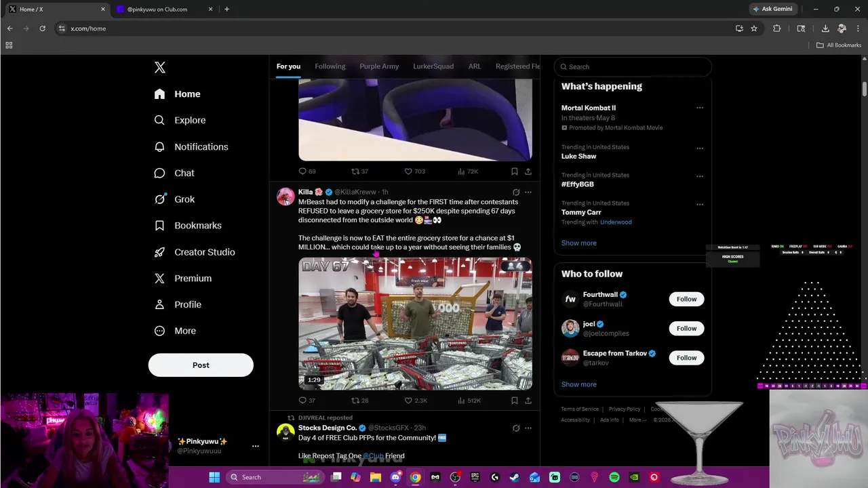Switch to the LurkerSquad tab
868x488 pixels.
coord(433,66)
